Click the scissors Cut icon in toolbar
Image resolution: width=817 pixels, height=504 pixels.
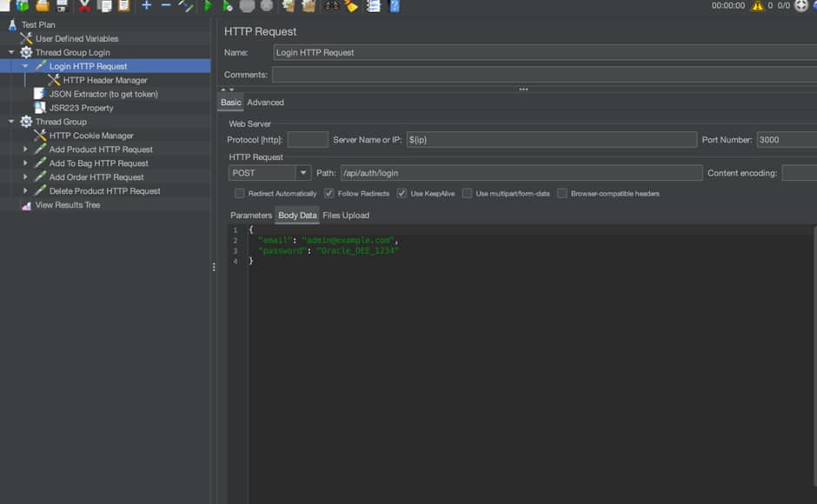(84, 6)
